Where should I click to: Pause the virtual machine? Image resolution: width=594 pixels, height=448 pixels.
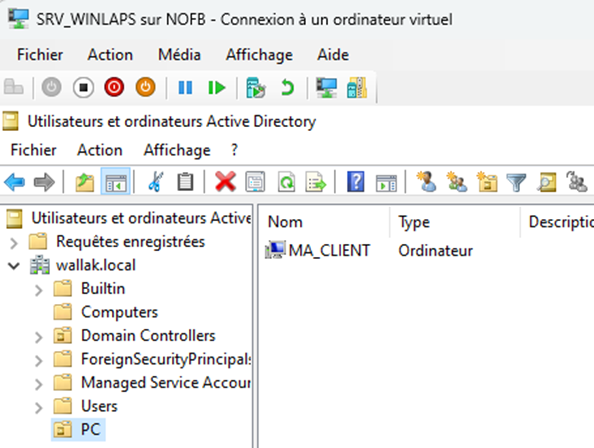click(x=185, y=87)
